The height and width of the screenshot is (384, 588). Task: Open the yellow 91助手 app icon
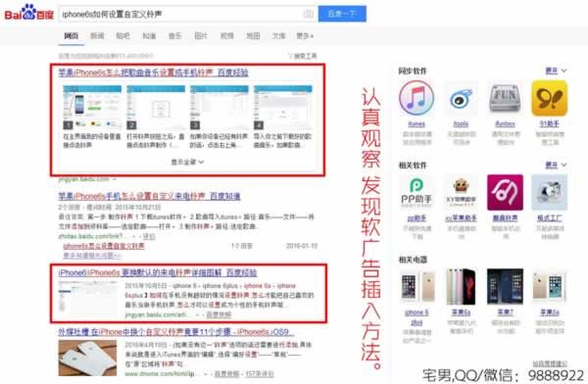[x=550, y=98]
